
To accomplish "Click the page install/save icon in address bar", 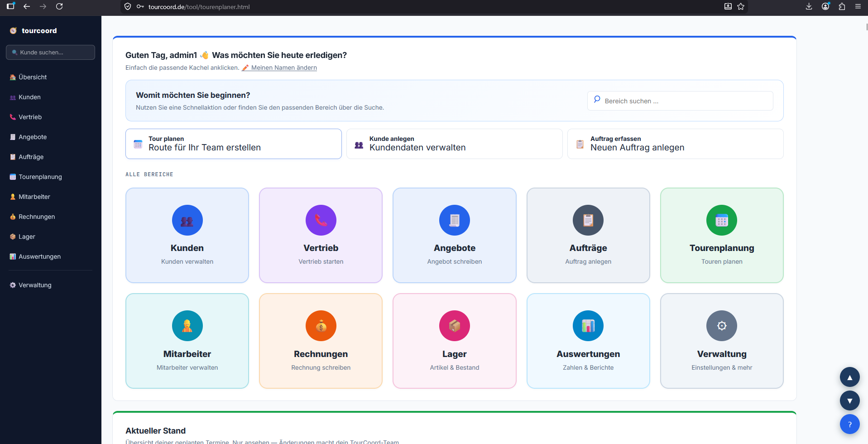I will click(728, 6).
